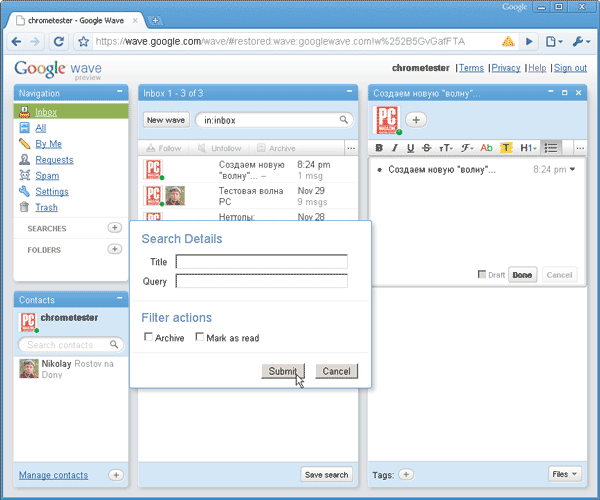Click the address bar URL field

coord(295,41)
